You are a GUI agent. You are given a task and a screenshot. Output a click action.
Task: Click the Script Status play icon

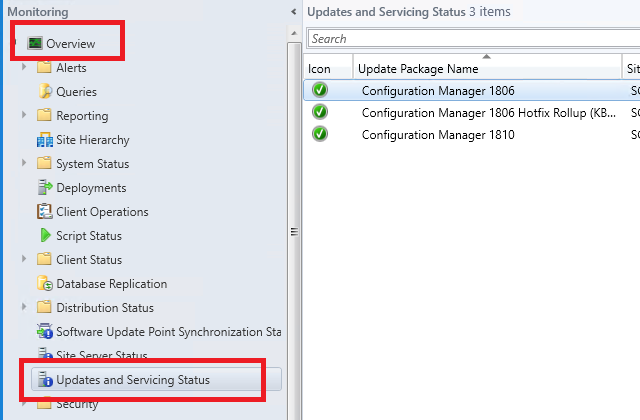(x=45, y=235)
